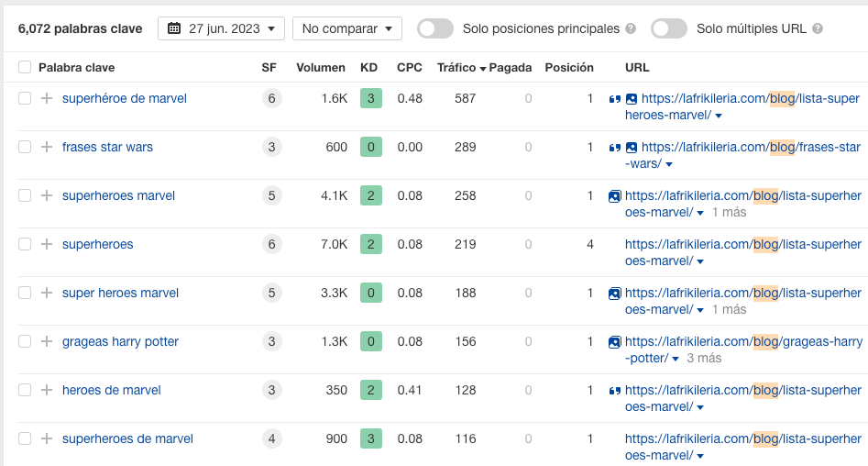
Task: Open the 27 jun. 2023 date dropdown
Action: [221, 28]
